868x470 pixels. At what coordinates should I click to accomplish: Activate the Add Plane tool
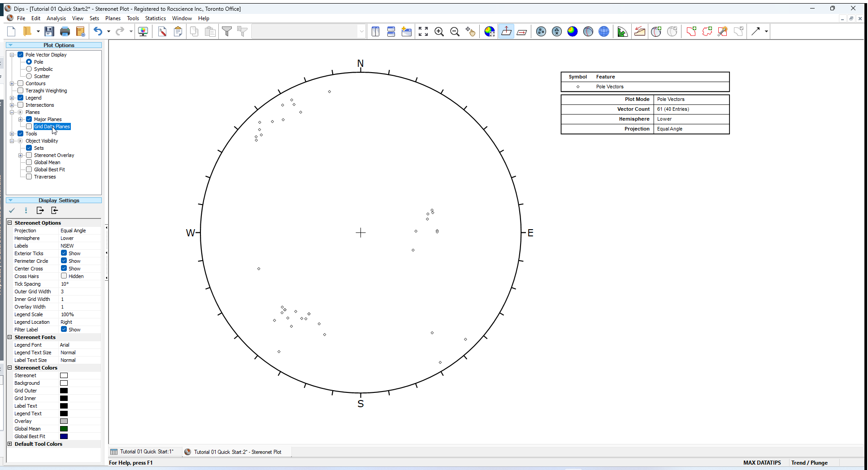tap(656, 31)
